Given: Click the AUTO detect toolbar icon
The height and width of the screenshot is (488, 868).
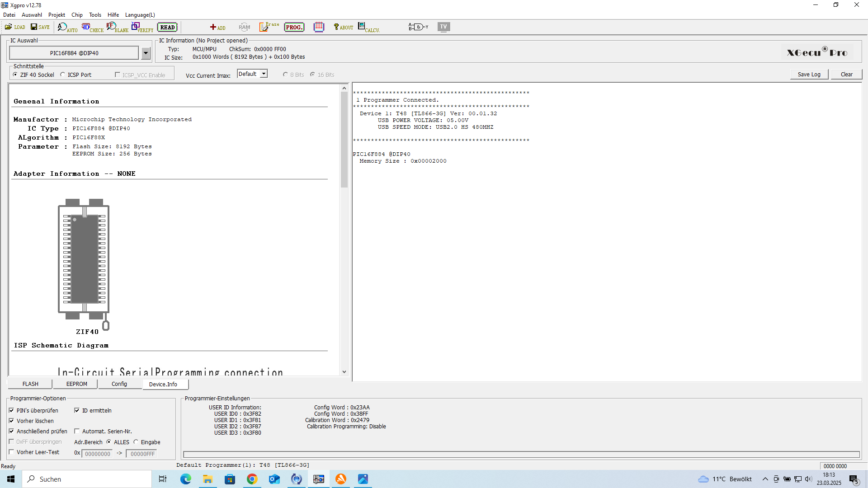Looking at the screenshot, I should (x=67, y=28).
